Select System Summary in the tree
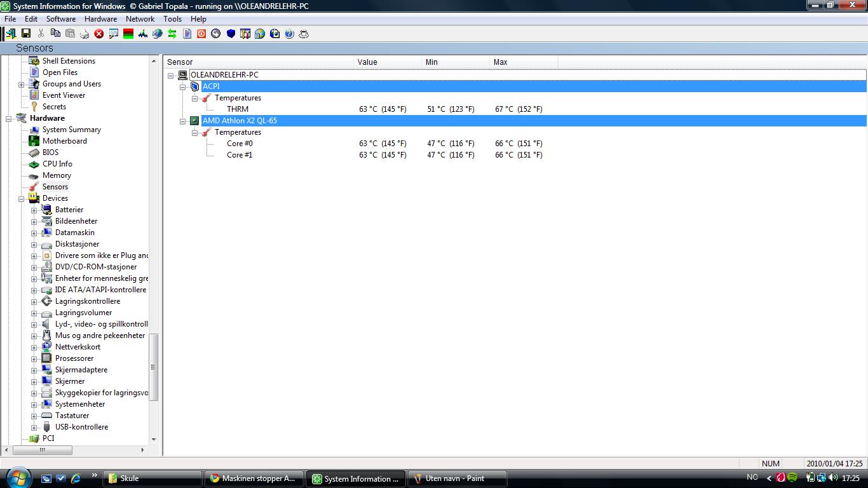Viewport: 868px width, 488px height. point(72,130)
